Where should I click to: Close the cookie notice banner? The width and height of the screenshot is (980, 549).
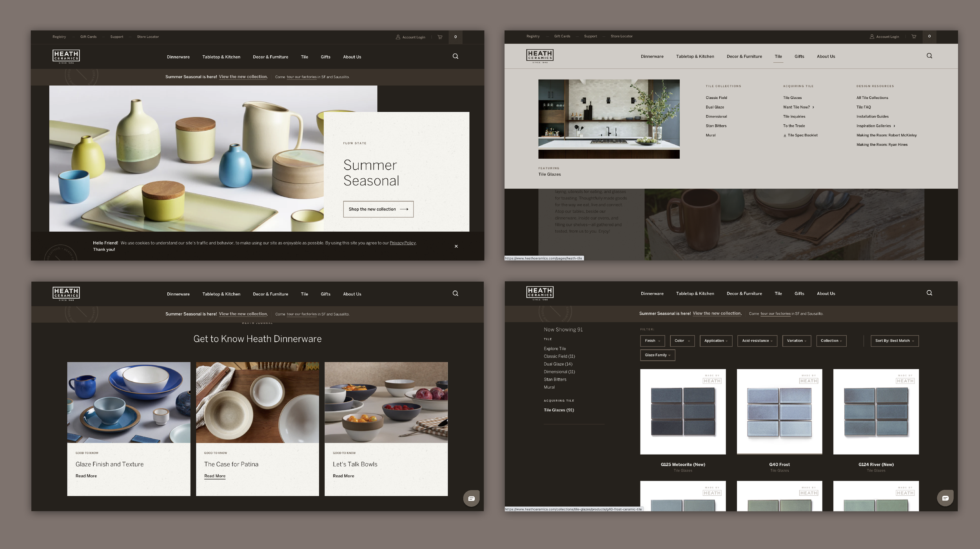(456, 246)
